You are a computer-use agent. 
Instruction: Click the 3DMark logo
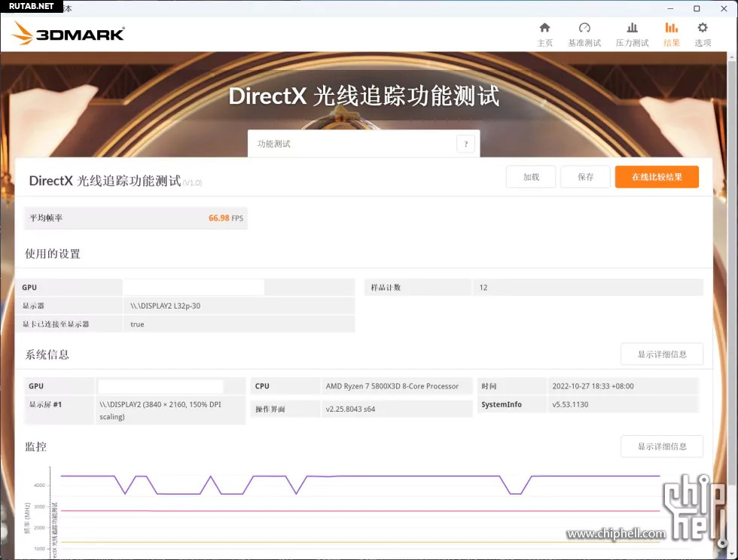pos(69,33)
